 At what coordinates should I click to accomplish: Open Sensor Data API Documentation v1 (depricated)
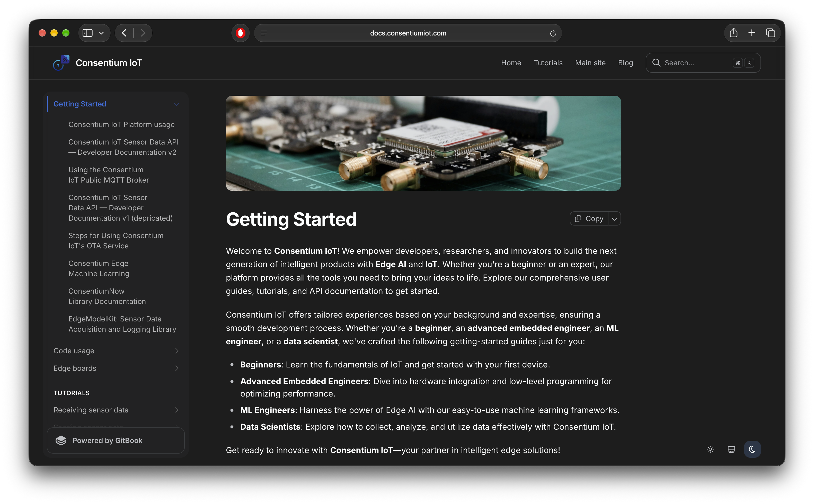pos(120,208)
